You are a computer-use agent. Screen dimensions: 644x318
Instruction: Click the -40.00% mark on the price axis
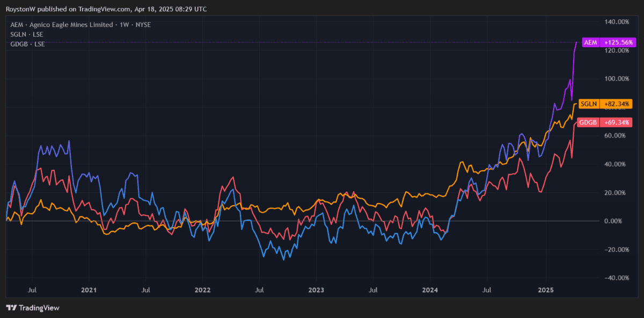(x=616, y=278)
